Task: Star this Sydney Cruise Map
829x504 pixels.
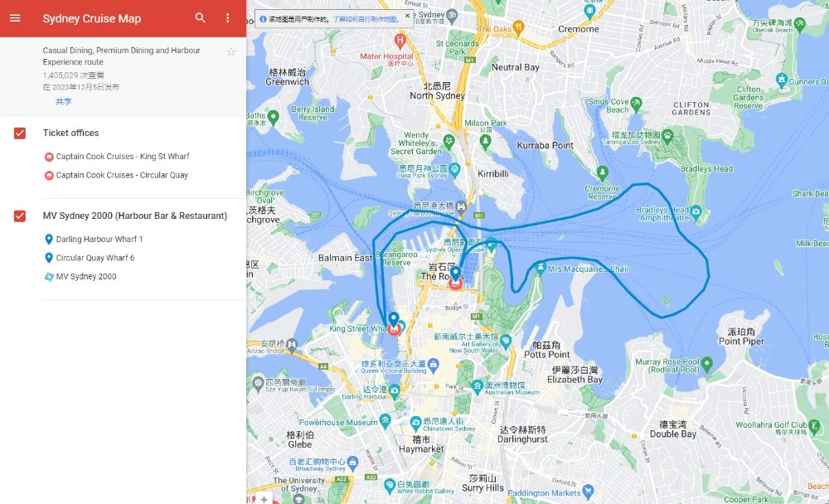Action: coord(231,52)
